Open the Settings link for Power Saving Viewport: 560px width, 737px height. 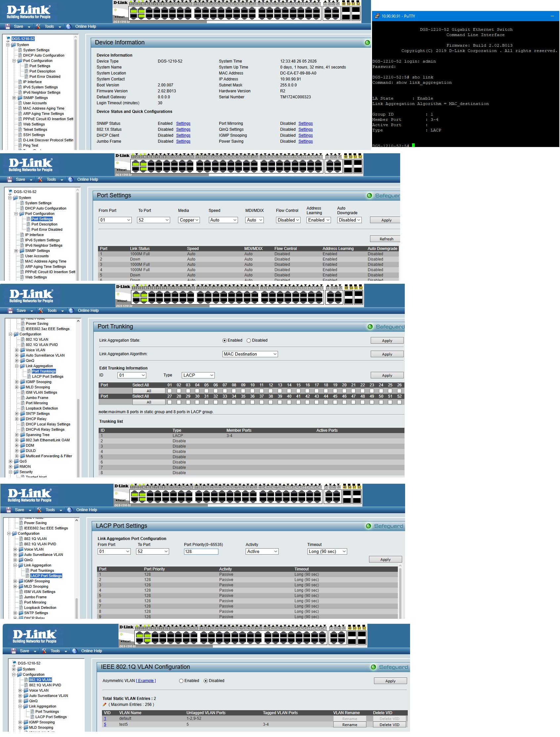(x=306, y=142)
